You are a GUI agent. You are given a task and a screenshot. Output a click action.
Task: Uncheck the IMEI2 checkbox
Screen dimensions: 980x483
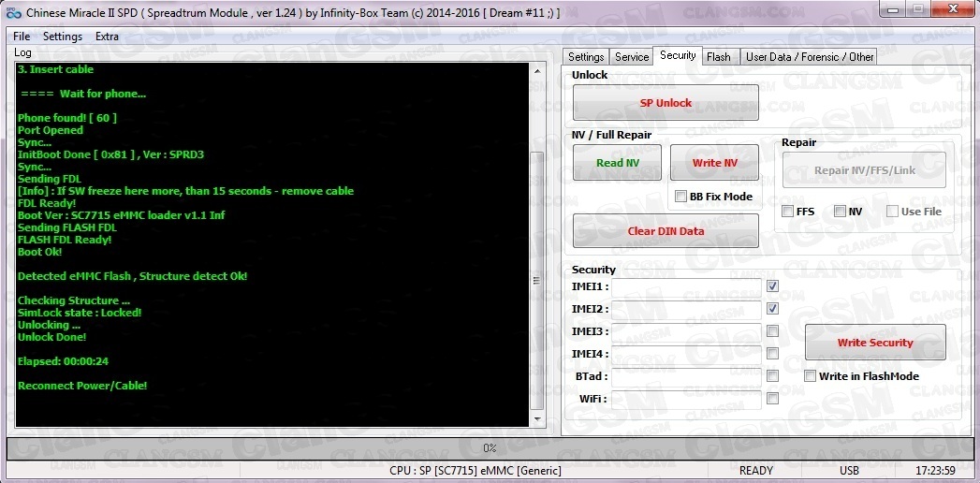(772, 309)
